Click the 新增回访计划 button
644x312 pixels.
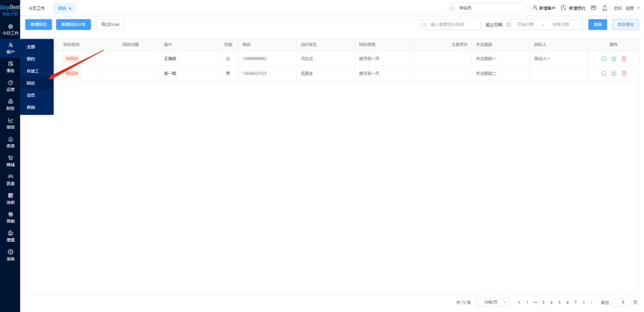[74, 24]
